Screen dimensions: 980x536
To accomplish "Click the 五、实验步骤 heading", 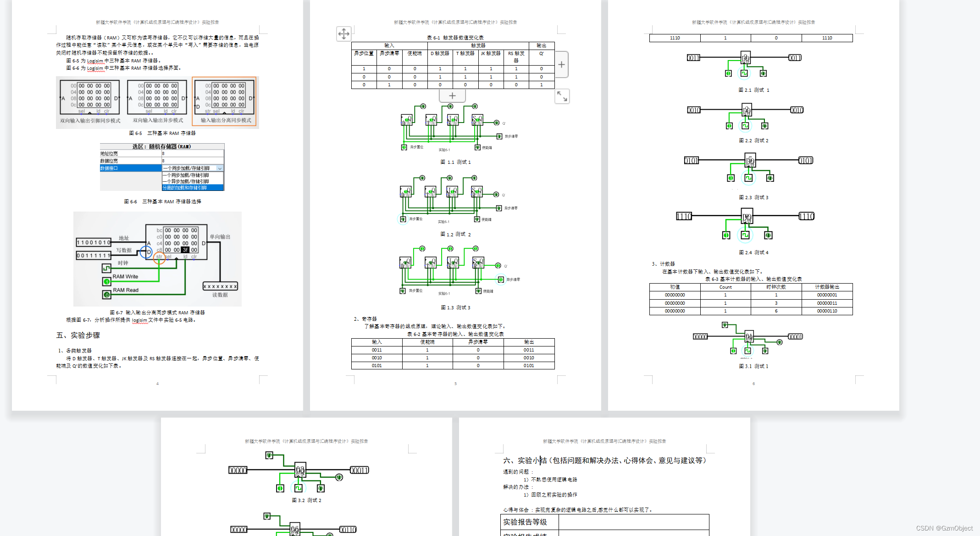I will 78,335.
